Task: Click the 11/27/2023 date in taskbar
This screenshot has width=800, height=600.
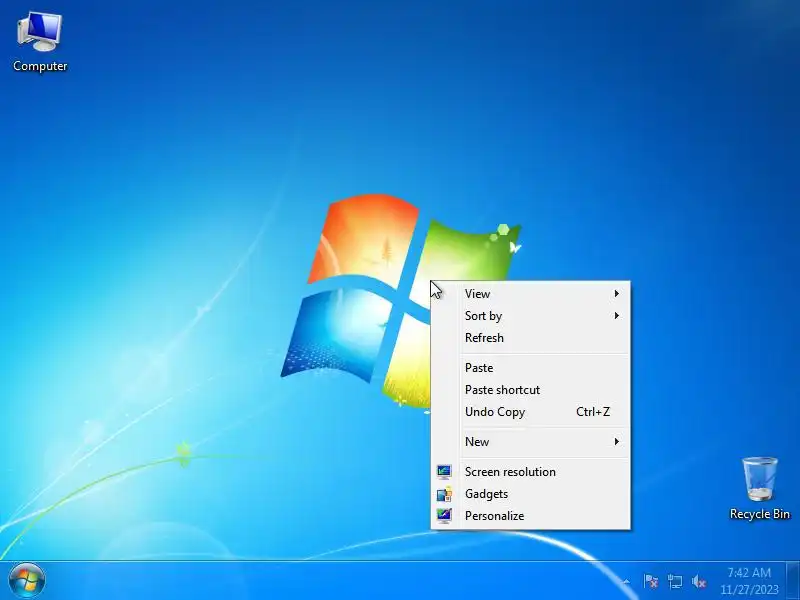Action: (x=749, y=590)
